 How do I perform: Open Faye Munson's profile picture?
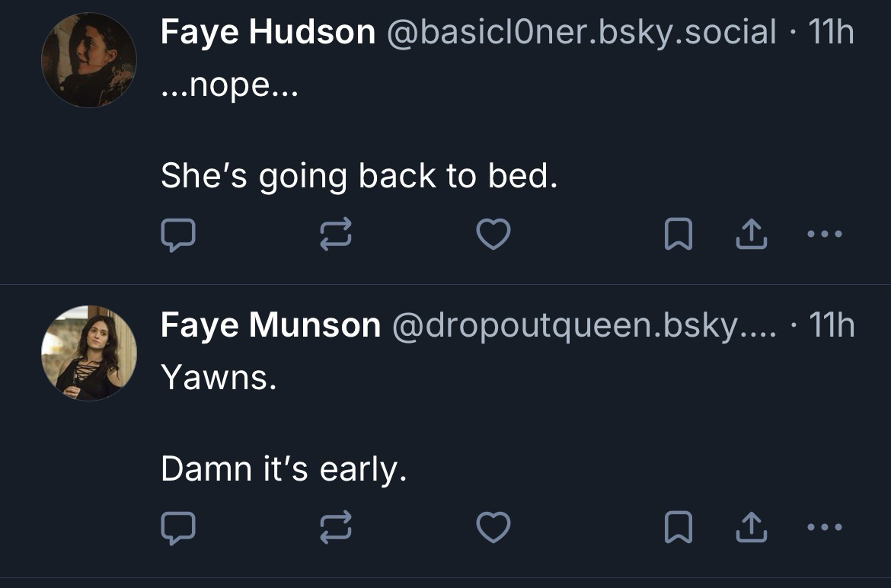[x=88, y=353]
